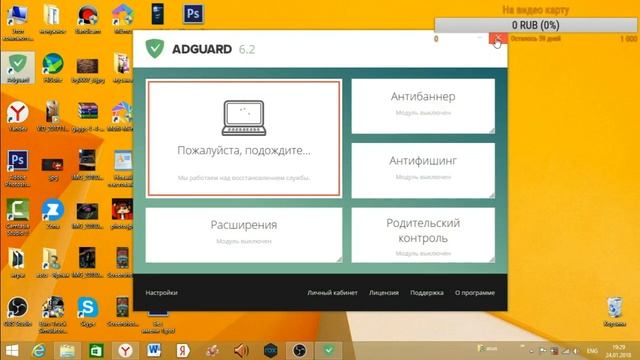Open Yandex browser from the taskbar
The height and width of the screenshot is (360, 640).
tap(125, 351)
